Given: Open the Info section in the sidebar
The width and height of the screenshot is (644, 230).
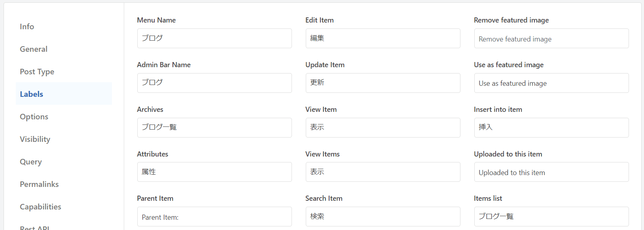Looking at the screenshot, I should 27,26.
